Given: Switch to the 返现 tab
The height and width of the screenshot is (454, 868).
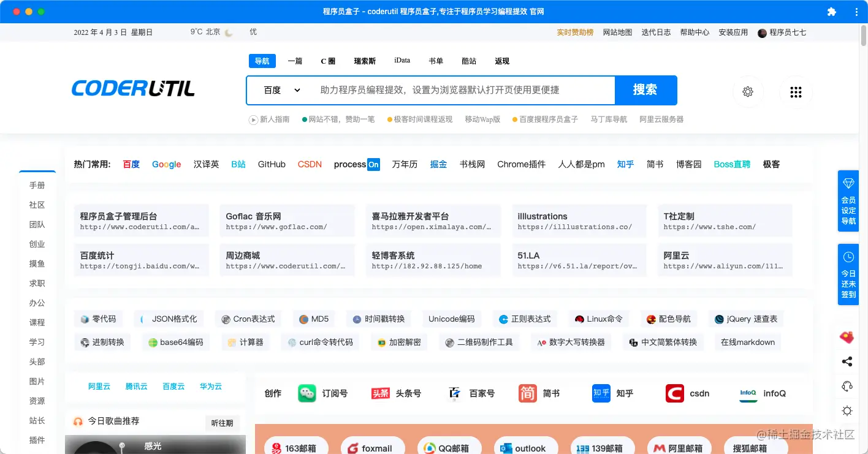Looking at the screenshot, I should 502,61.
